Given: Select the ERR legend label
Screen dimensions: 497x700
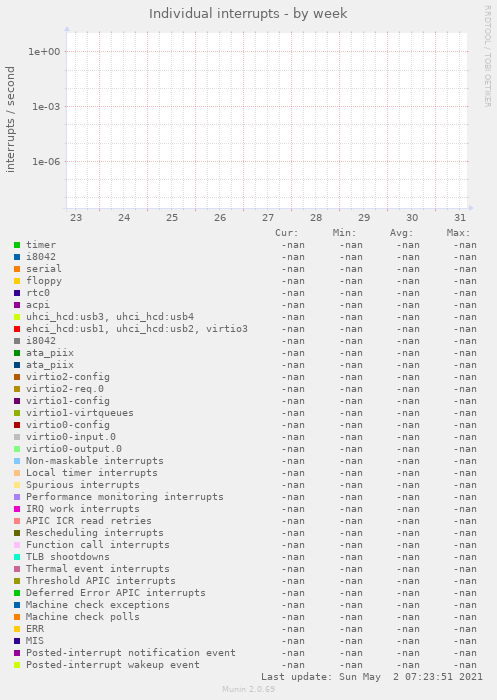Looking at the screenshot, I should pos(35,629).
